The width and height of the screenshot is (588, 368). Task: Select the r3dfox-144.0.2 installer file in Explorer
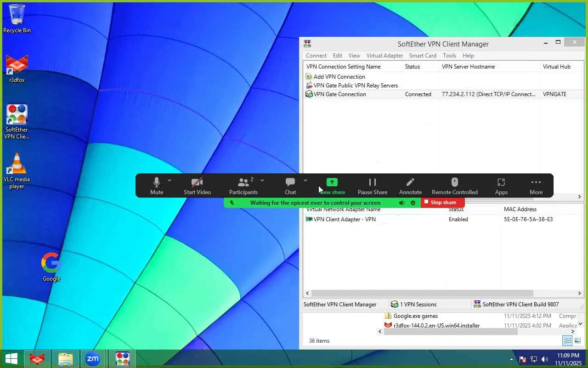point(432,325)
